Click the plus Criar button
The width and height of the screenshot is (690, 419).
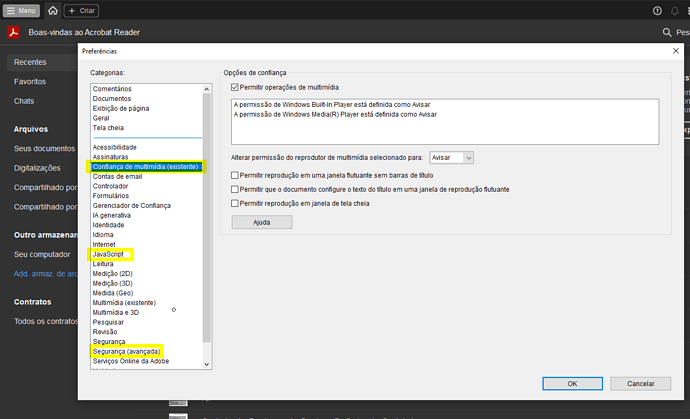tap(81, 10)
